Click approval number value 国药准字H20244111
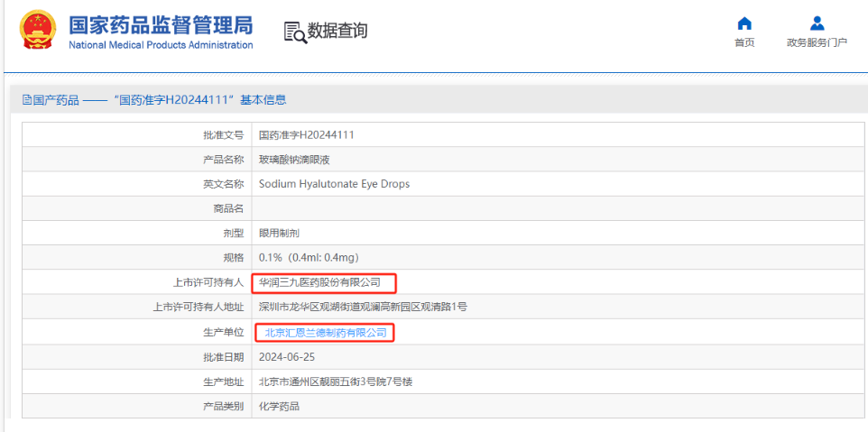The width and height of the screenshot is (868, 432). tap(307, 134)
